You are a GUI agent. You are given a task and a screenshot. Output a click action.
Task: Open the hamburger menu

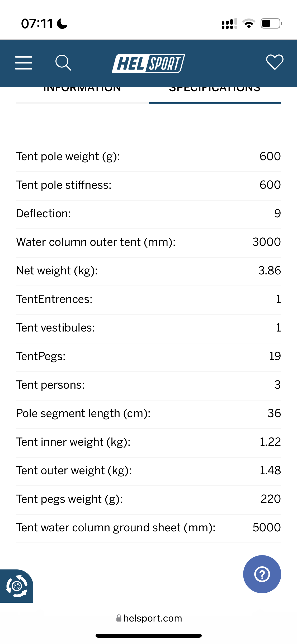point(23,63)
